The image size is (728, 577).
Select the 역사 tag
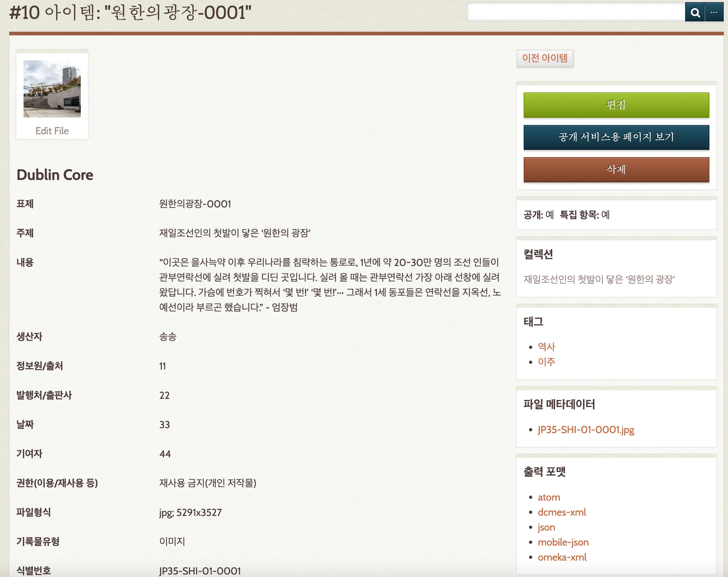(546, 347)
